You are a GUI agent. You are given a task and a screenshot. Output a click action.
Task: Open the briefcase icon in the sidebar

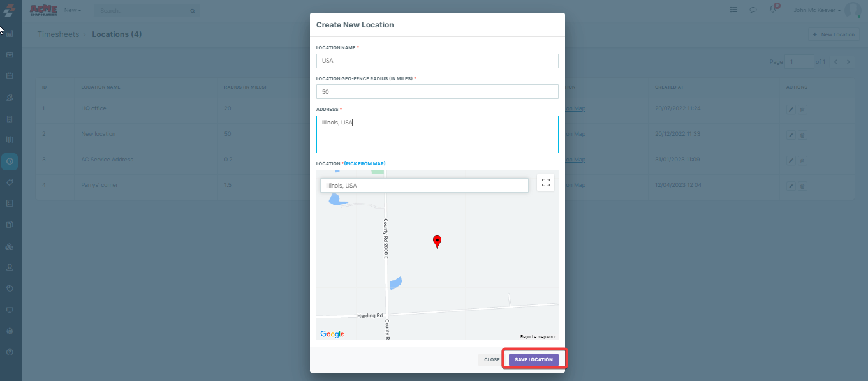click(x=10, y=55)
